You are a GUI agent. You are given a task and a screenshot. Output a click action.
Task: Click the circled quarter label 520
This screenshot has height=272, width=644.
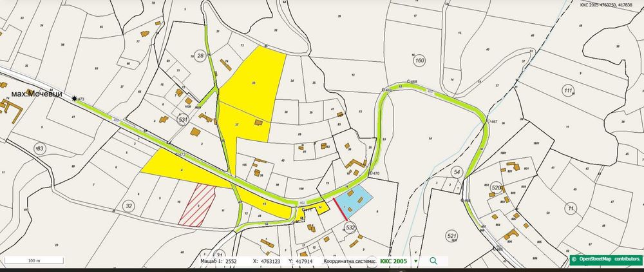click(x=497, y=188)
